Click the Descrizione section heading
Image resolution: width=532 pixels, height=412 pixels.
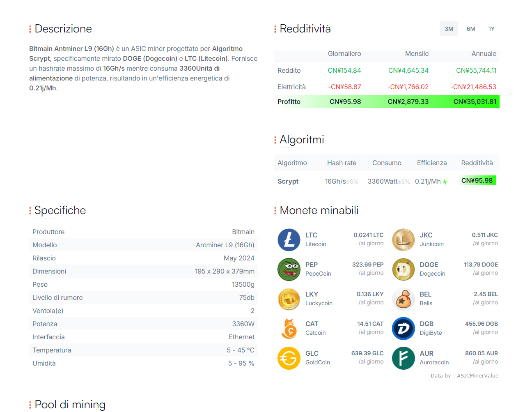(63, 29)
